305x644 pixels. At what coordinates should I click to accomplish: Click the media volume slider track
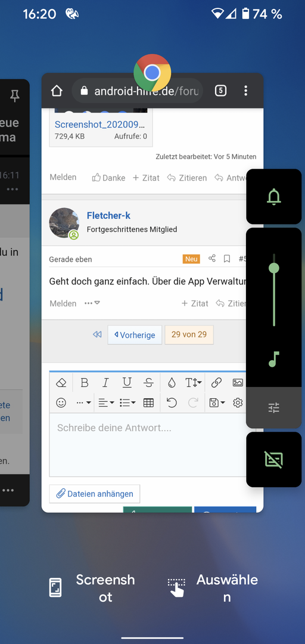click(274, 290)
